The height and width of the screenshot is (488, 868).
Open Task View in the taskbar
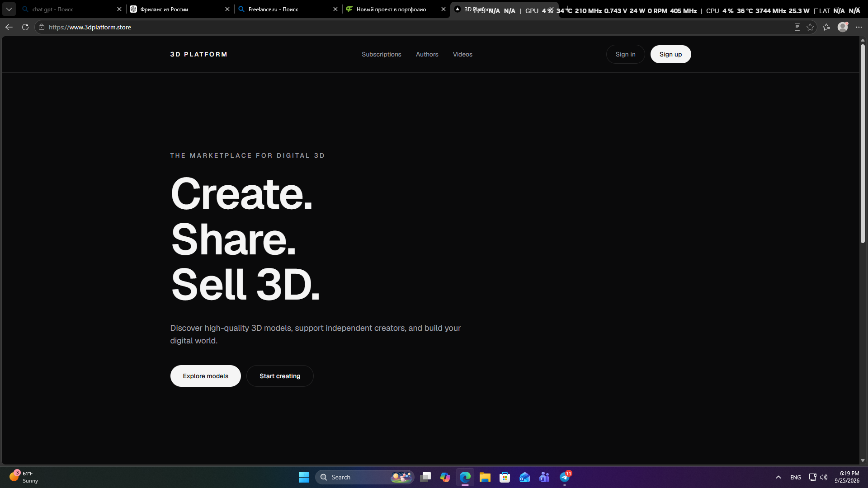[x=425, y=477]
